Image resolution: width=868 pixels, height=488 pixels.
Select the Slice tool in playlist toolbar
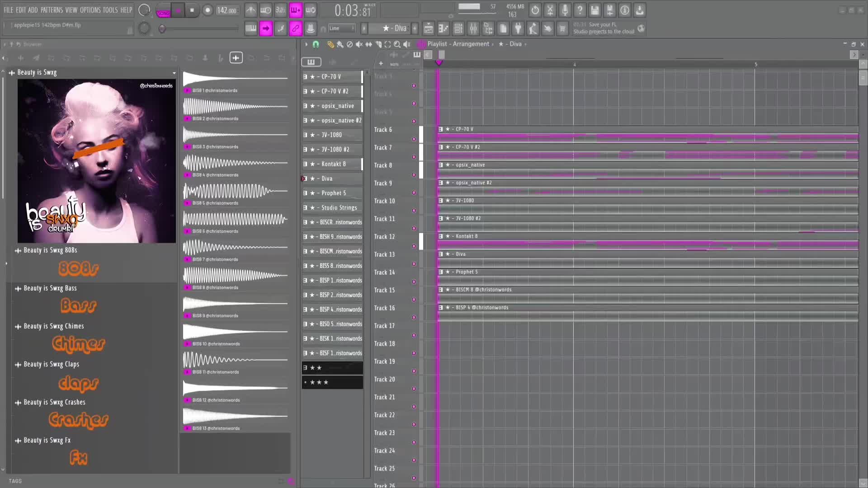[378, 44]
